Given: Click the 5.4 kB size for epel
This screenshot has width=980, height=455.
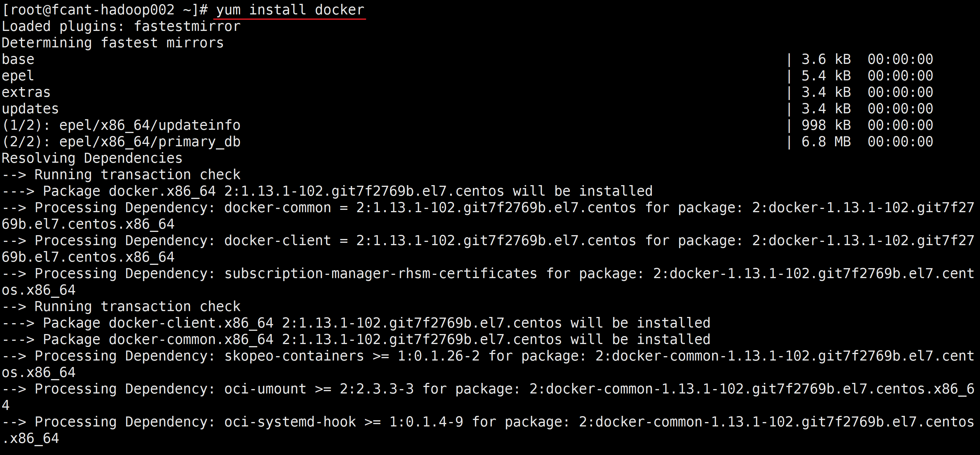Looking at the screenshot, I should click(x=826, y=76).
